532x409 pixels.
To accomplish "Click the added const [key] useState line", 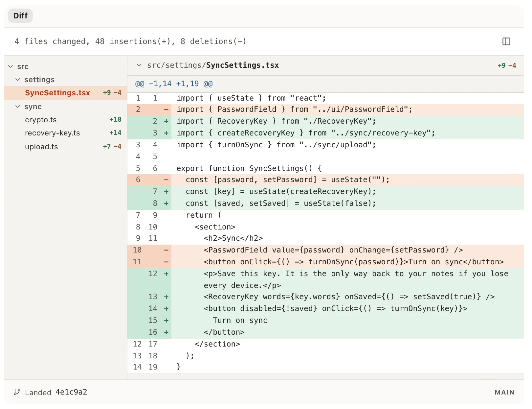I will pyautogui.click(x=326, y=191).
